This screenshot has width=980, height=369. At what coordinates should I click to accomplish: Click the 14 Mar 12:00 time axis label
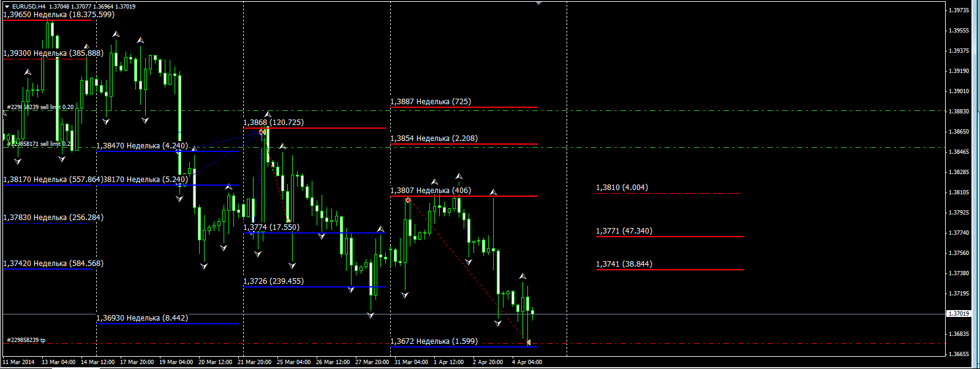(x=97, y=362)
